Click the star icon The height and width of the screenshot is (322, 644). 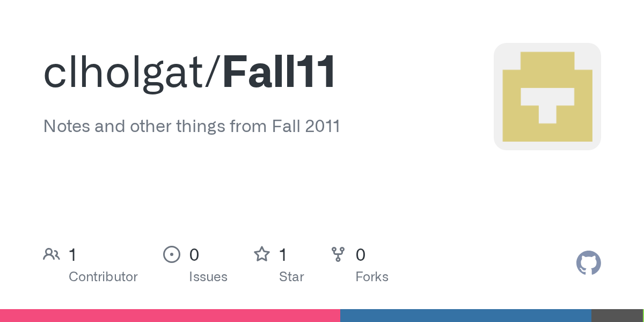[x=262, y=254]
